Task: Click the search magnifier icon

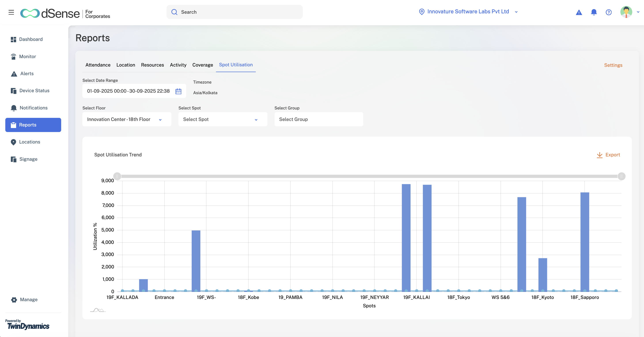Action: pyautogui.click(x=174, y=12)
